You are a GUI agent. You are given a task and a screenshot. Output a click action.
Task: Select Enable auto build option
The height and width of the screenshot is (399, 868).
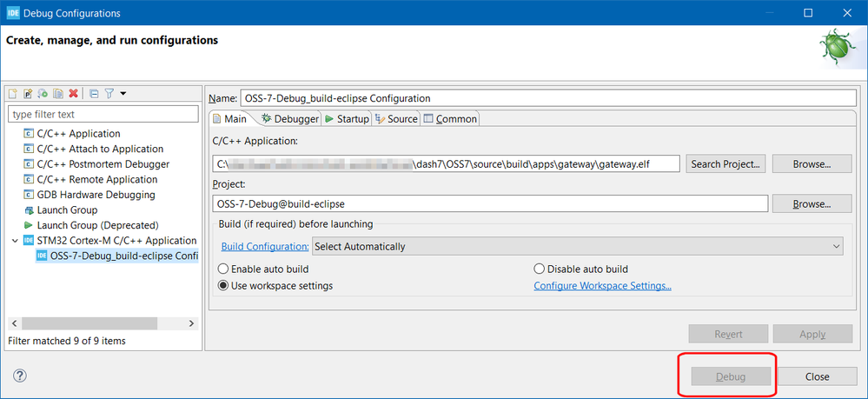click(x=223, y=269)
